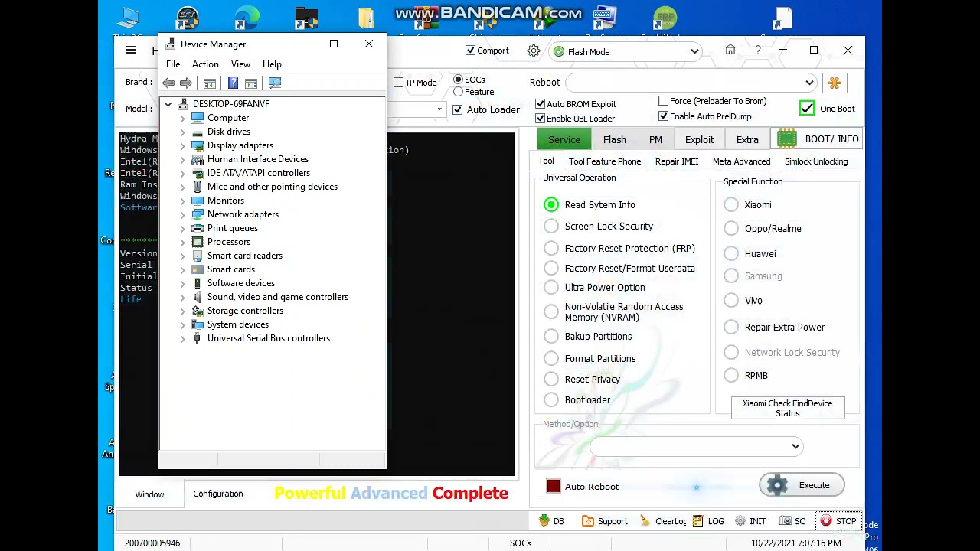Viewport: 980px width, 551px height.
Task: Click the question mark help icon
Action: pyautogui.click(x=758, y=51)
